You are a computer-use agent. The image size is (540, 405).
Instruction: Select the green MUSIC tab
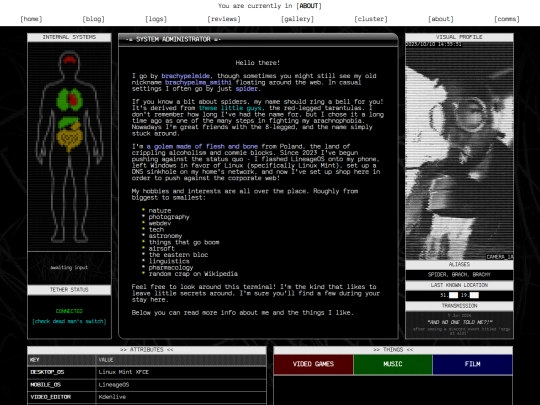(393, 364)
